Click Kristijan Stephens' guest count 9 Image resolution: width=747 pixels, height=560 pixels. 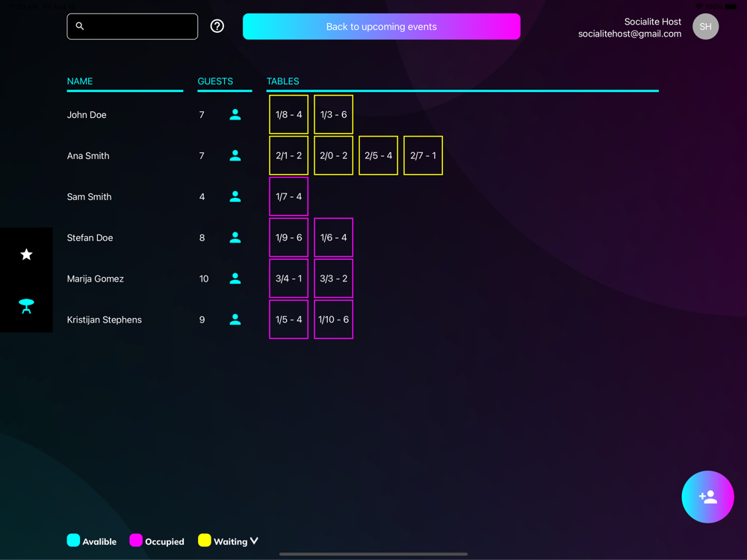pos(202,320)
